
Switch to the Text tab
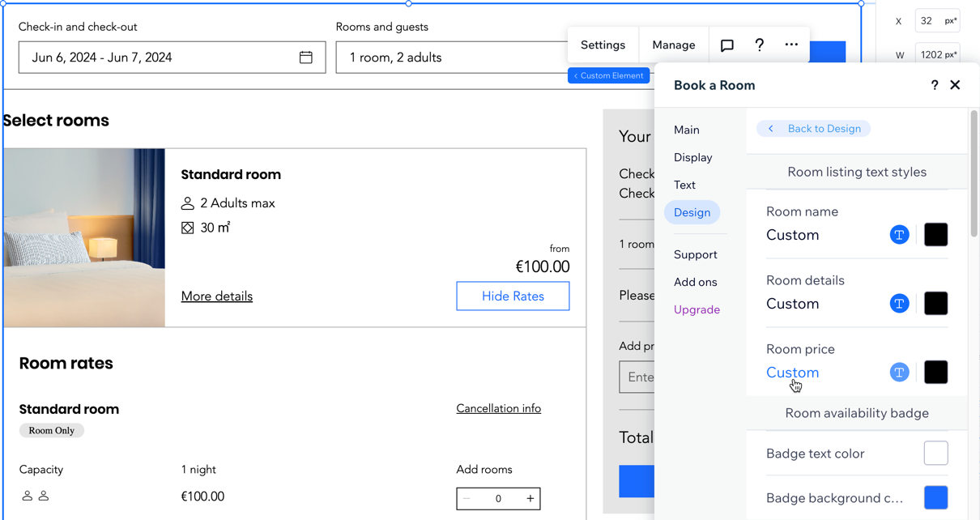(685, 185)
